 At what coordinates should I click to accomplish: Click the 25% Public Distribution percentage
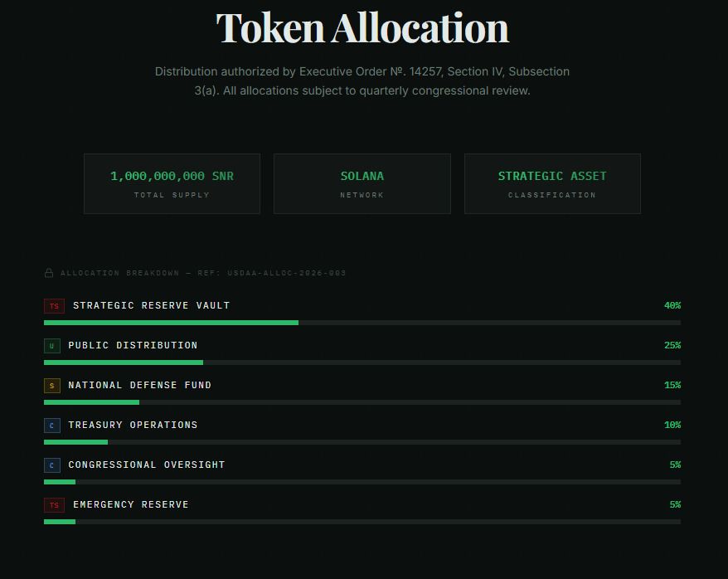tap(672, 346)
